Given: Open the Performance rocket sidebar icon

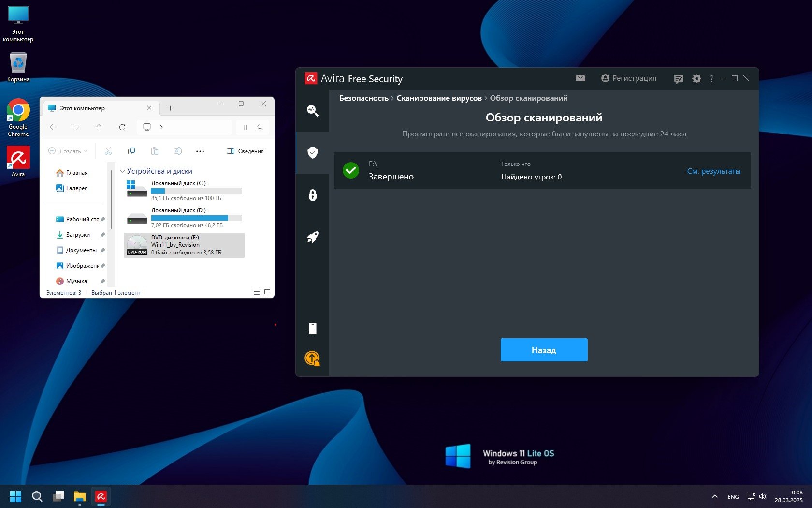Looking at the screenshot, I should 313,237.
